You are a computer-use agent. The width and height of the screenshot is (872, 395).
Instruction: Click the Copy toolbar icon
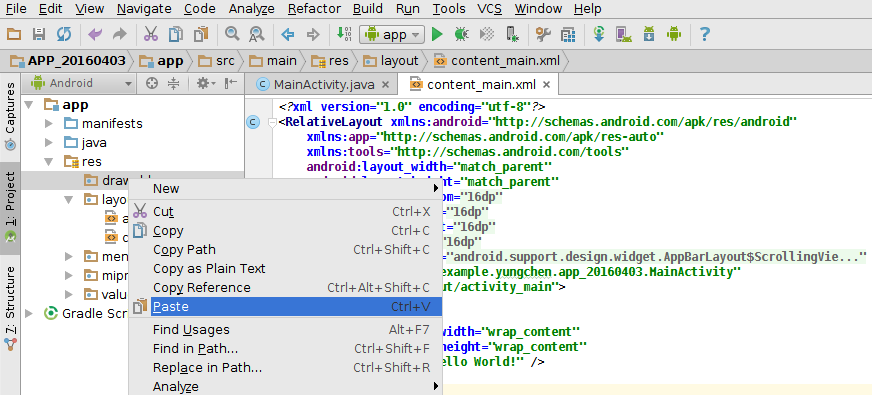tap(176, 34)
